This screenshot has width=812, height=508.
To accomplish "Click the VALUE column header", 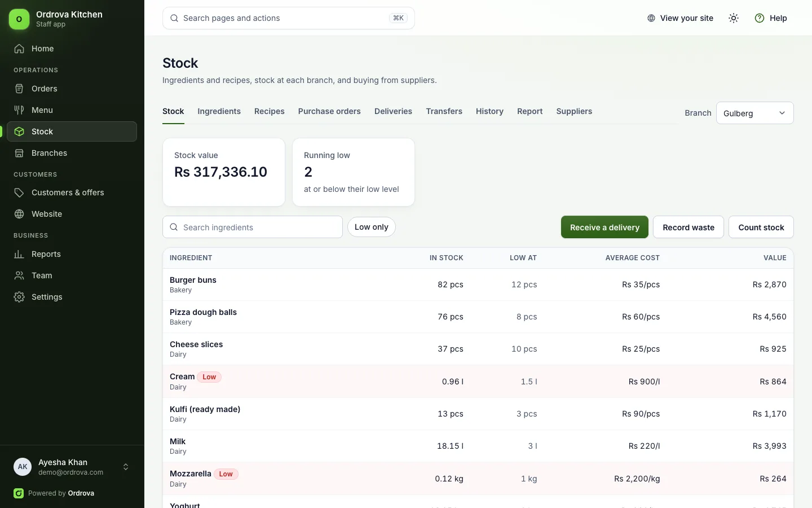I will tap(775, 258).
